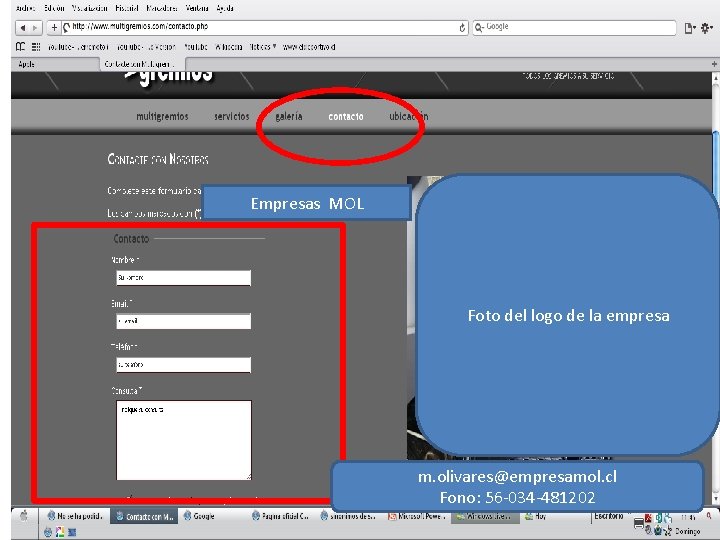Image resolution: width=720 pixels, height=540 pixels.
Task: Open the Windows Live taskbar item
Action: (485, 516)
